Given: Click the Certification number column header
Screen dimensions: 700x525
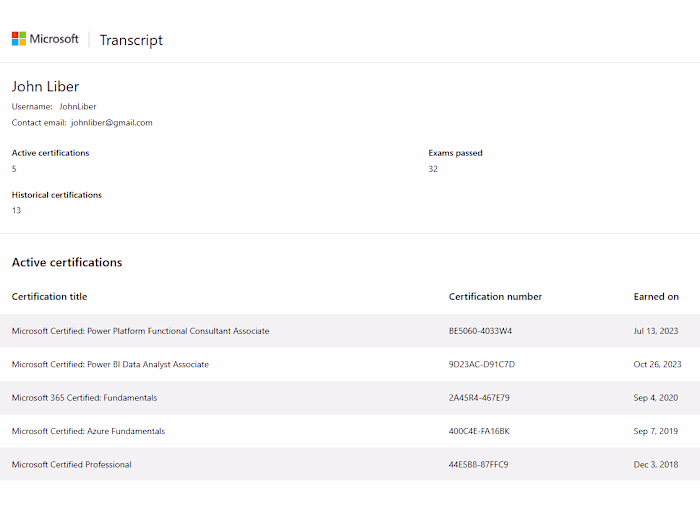Looking at the screenshot, I should tap(495, 297).
